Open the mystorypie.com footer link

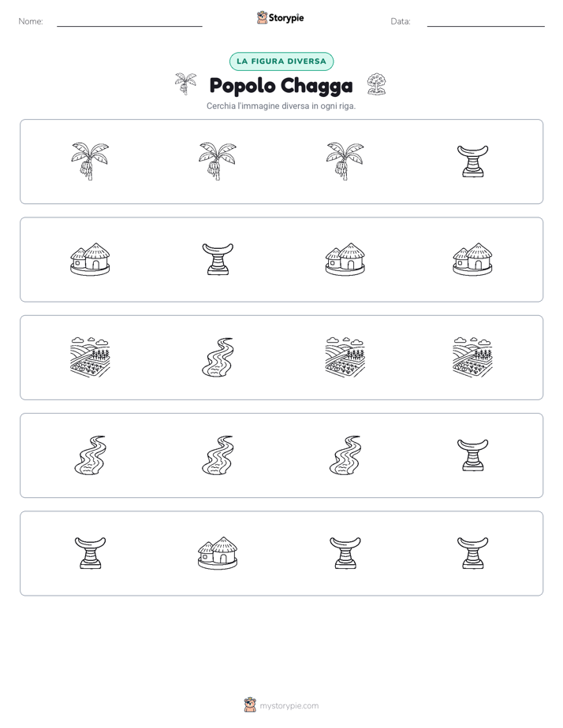(x=289, y=706)
